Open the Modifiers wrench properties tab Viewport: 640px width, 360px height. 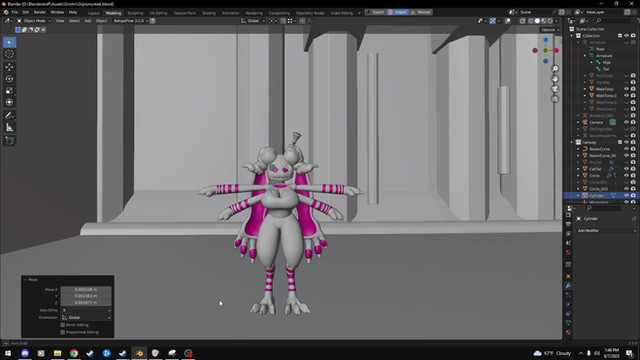point(568,286)
